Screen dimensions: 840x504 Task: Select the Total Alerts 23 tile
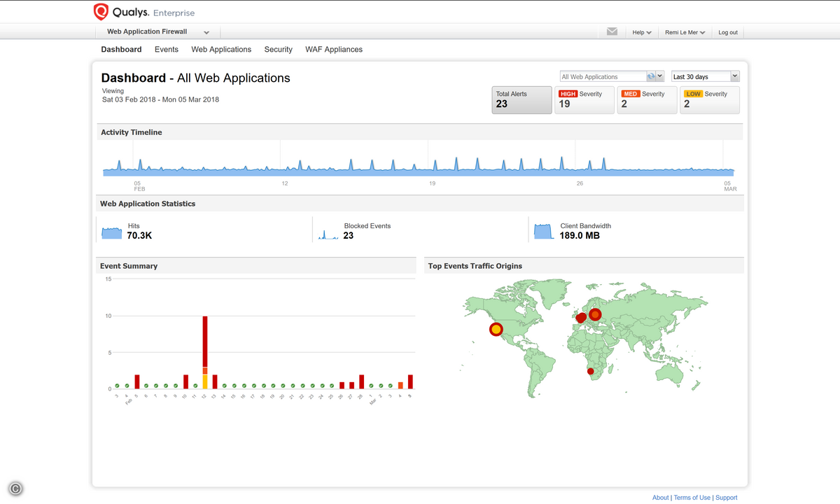[521, 100]
